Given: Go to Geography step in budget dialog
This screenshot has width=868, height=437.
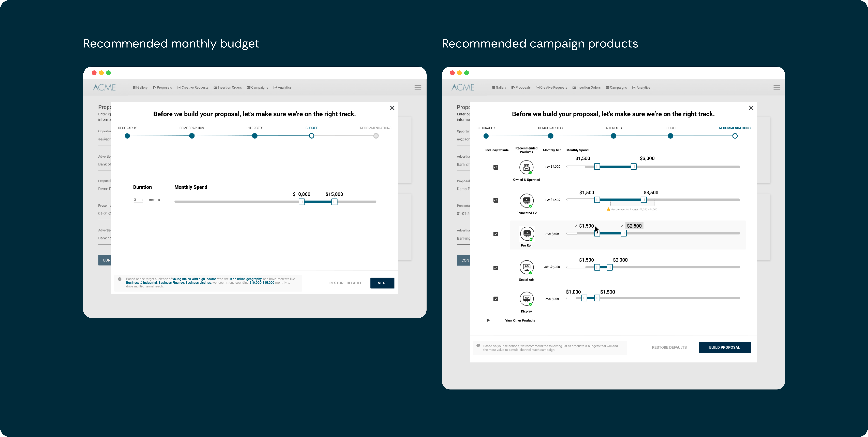Looking at the screenshot, I should 127,136.
